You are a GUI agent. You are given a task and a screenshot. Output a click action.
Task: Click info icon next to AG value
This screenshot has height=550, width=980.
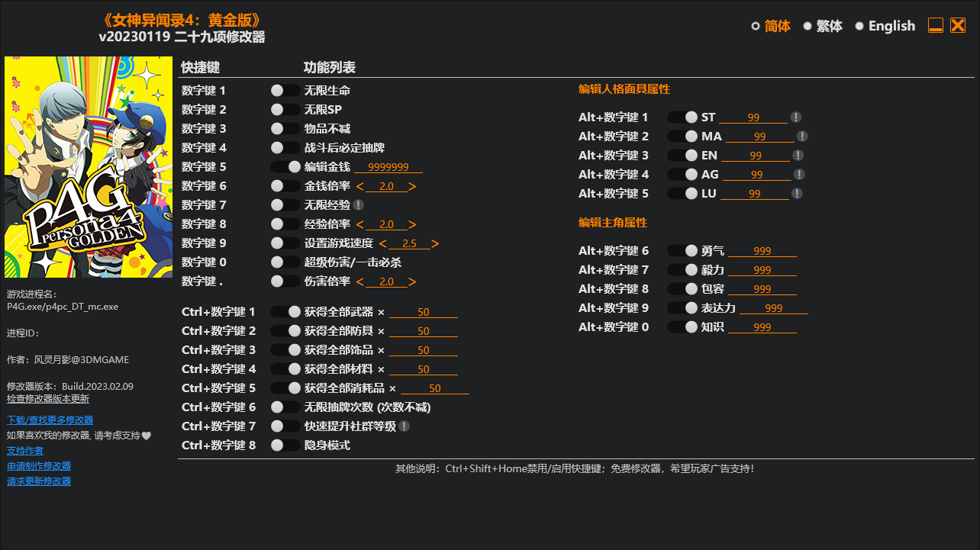(x=799, y=175)
